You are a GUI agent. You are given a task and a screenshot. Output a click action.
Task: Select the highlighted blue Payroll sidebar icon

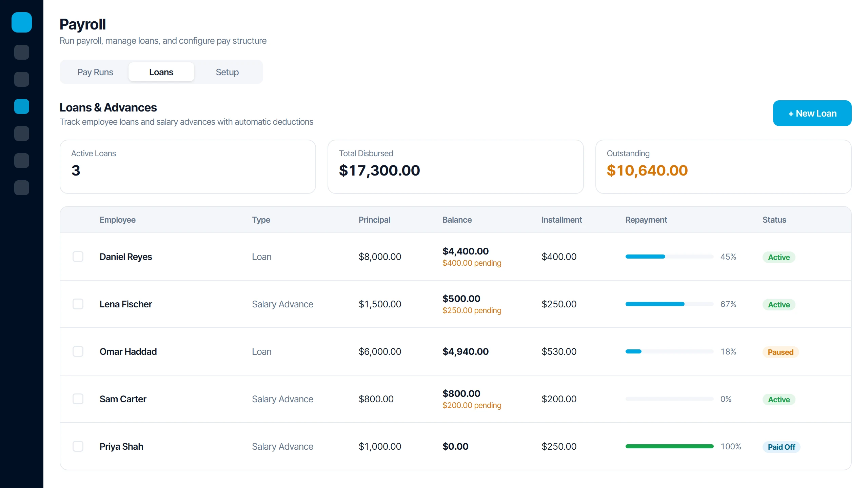22,106
